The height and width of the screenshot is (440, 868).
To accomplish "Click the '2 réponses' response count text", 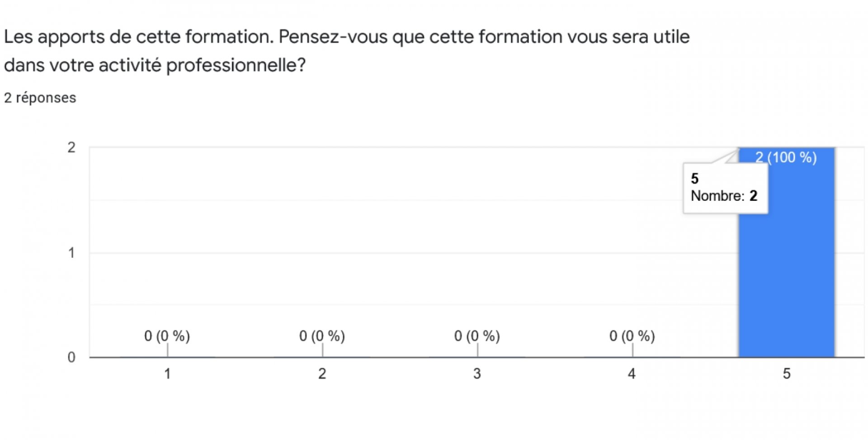I will (40, 98).
